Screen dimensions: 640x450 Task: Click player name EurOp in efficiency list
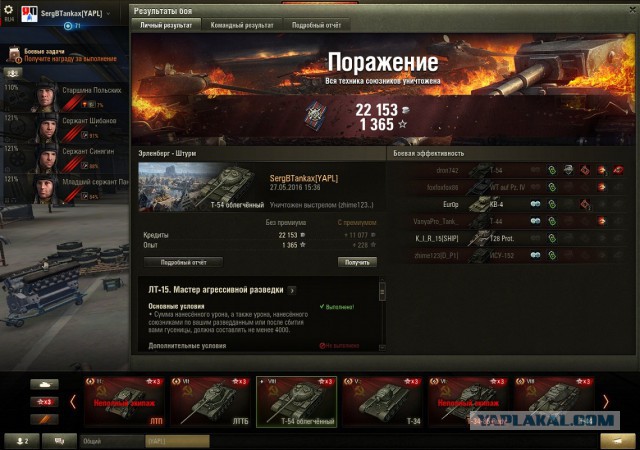click(451, 205)
